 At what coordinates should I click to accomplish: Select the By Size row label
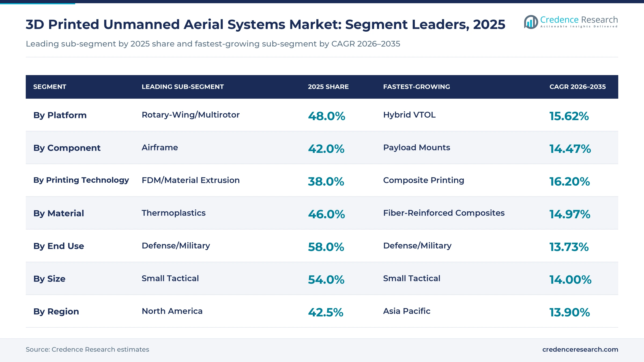(49, 279)
